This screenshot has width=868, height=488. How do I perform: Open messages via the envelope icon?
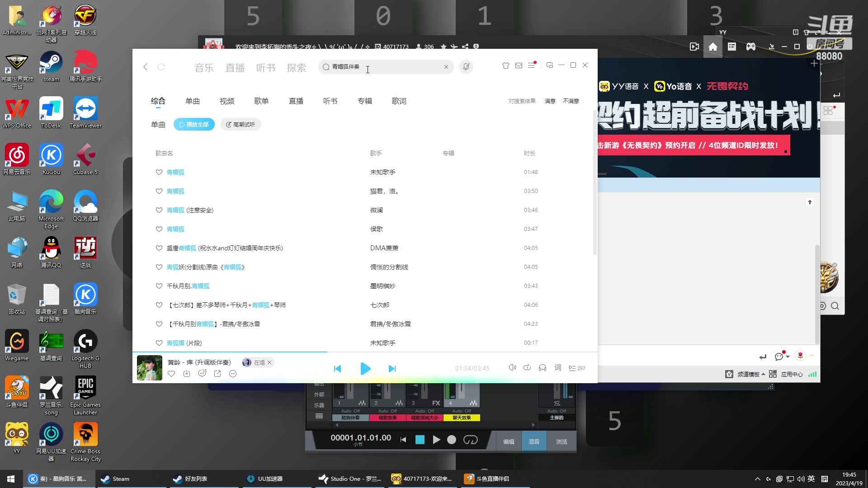[519, 66]
